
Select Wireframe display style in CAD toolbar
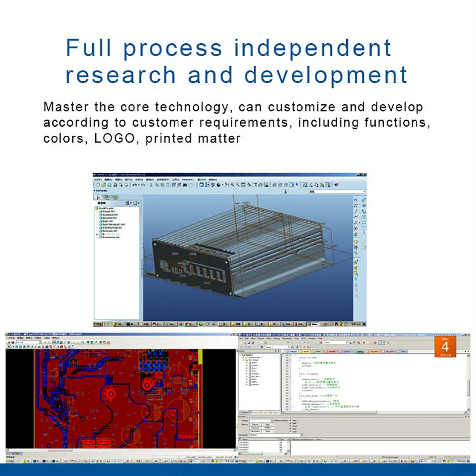point(274,185)
